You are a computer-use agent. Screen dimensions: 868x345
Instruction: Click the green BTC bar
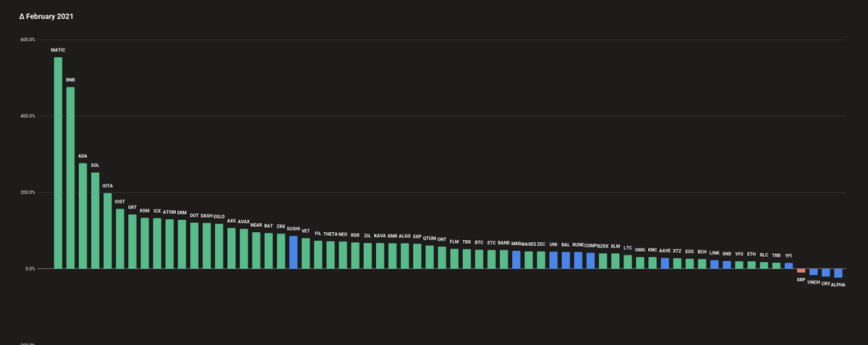pyautogui.click(x=479, y=260)
